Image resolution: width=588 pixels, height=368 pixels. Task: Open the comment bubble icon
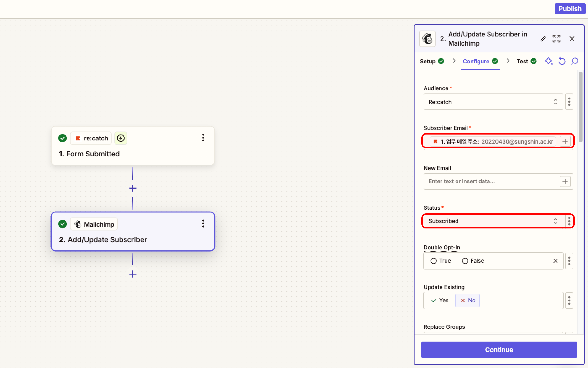(x=575, y=61)
